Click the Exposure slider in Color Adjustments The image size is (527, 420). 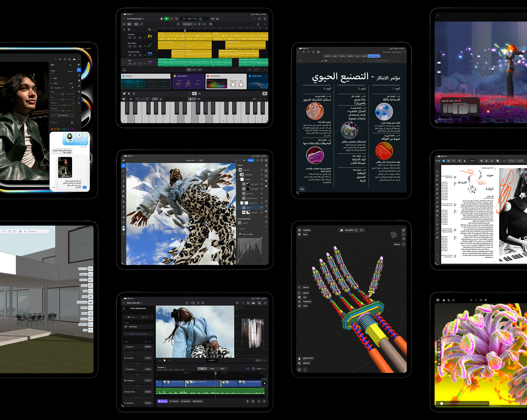click(x=138, y=352)
